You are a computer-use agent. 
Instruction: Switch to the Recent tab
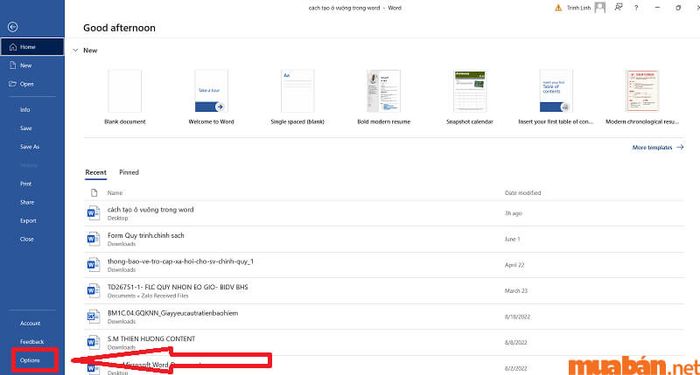[96, 172]
